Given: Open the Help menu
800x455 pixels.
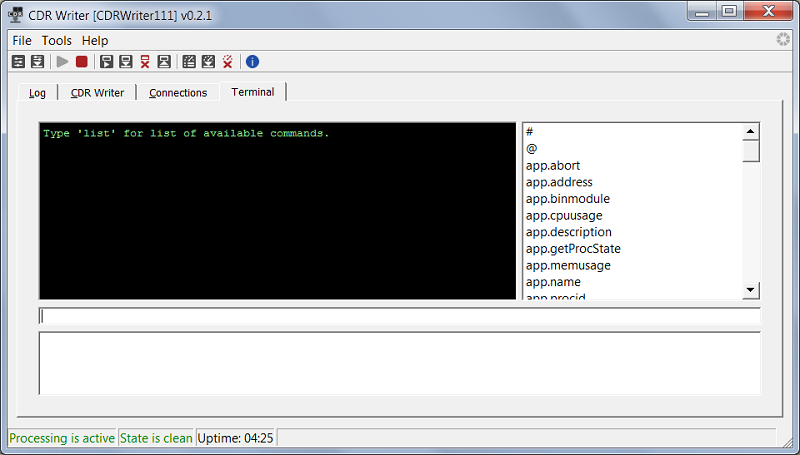Looking at the screenshot, I should click(x=95, y=40).
